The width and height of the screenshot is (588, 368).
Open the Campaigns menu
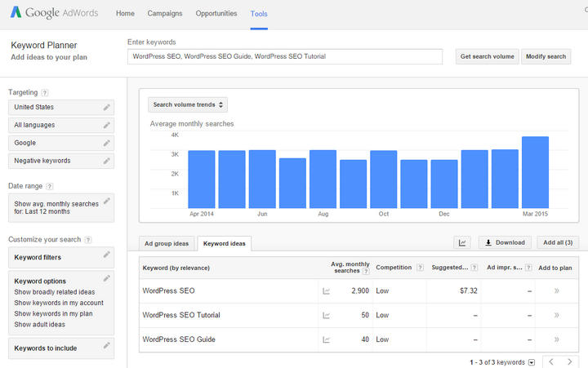click(x=165, y=14)
